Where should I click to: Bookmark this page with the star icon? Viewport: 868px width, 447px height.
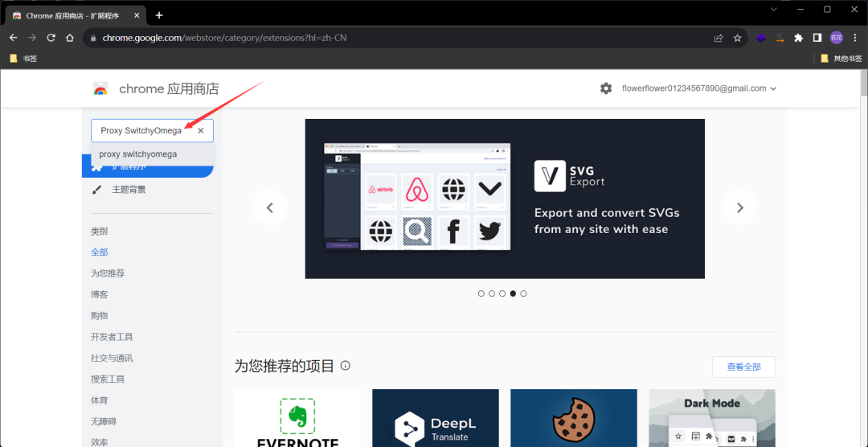pyautogui.click(x=737, y=38)
